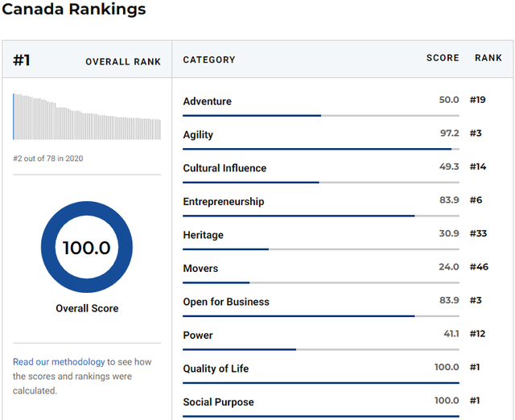This screenshot has width=515, height=420.
Task: Click the 100.0 overall score donut chart
Action: [87, 247]
